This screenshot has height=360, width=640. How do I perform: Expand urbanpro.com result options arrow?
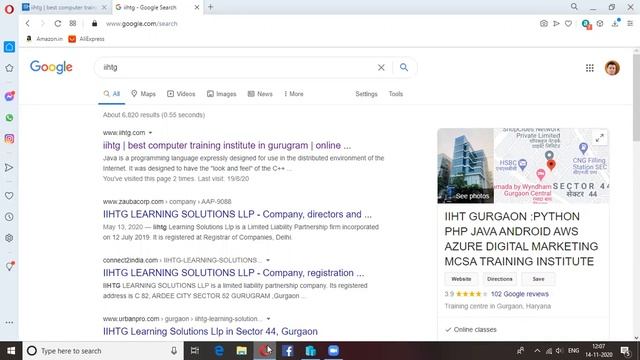[269, 319]
